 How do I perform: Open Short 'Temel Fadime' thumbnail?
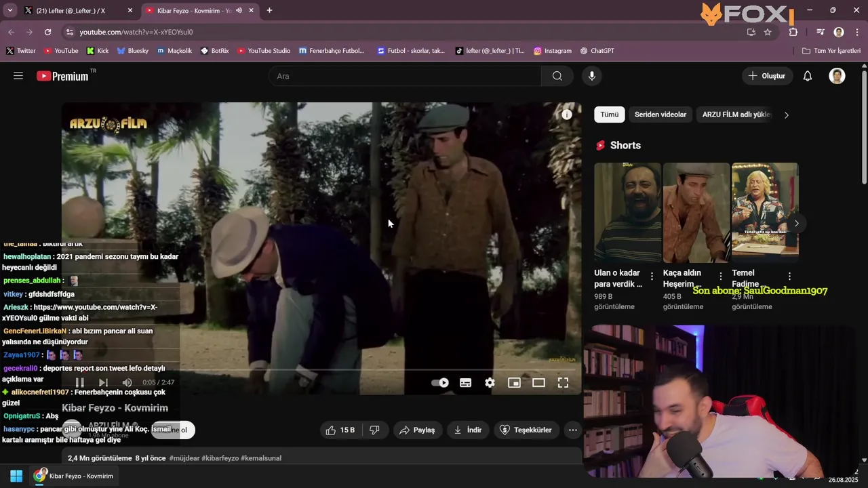[765, 212]
